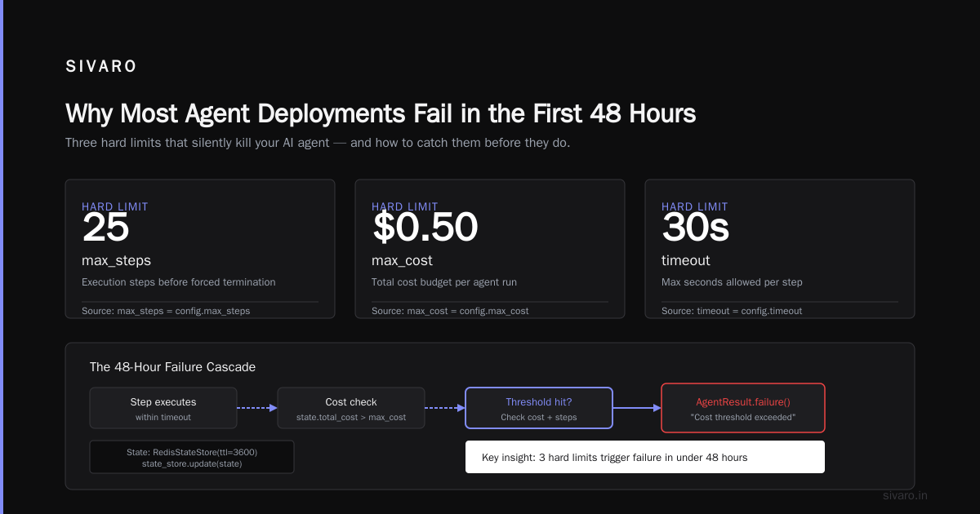Click 'Check cost + steps' text
980x514 pixels.
point(539,418)
